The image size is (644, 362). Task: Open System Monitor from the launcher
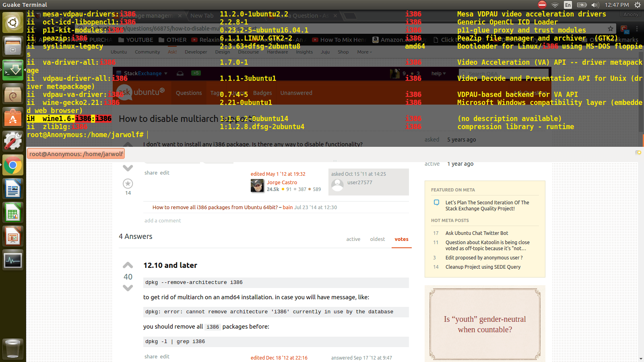click(x=13, y=260)
